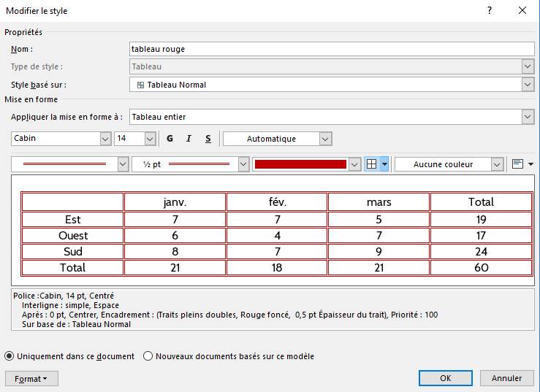
Task: Select Nouveaux documents basés sur ce modèle
Action: [148, 356]
